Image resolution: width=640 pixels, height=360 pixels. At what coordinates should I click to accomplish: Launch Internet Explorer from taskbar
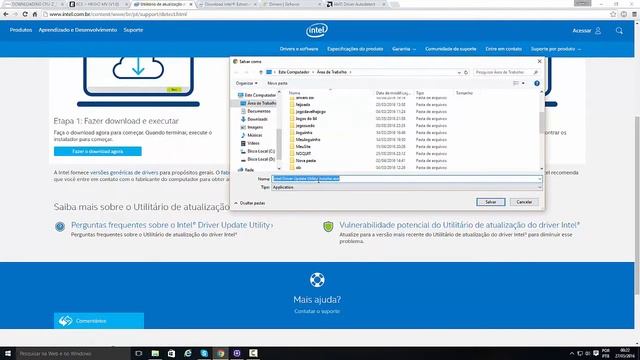coord(188,353)
